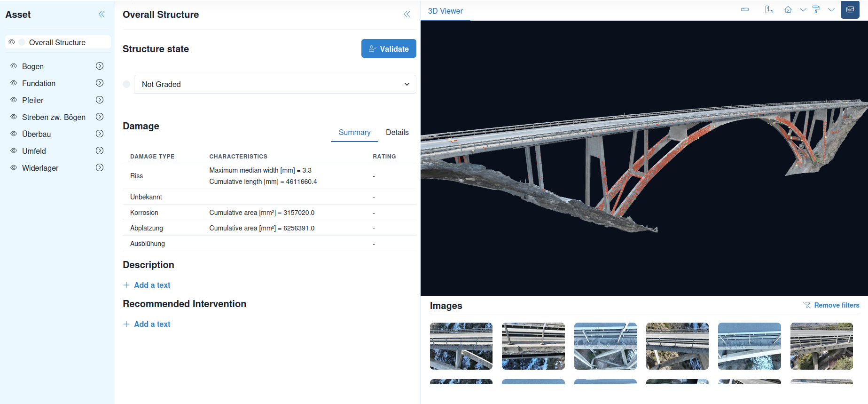Screen dimensions: 868x404
Task: Hide the Pfeiler component
Action: pos(14,100)
